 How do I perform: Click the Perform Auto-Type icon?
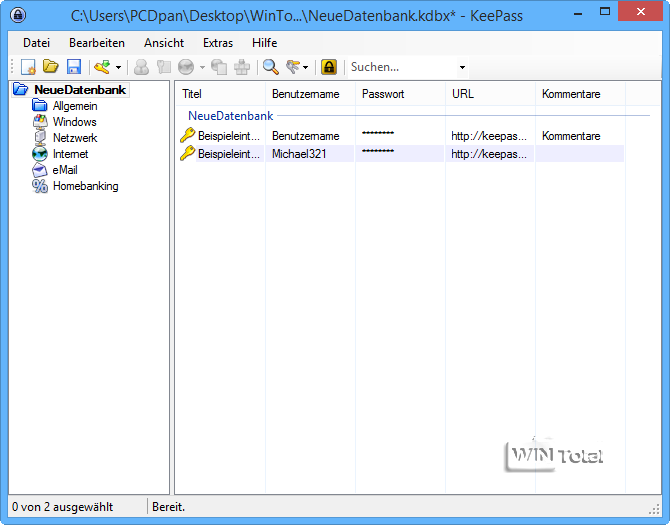(x=242, y=67)
